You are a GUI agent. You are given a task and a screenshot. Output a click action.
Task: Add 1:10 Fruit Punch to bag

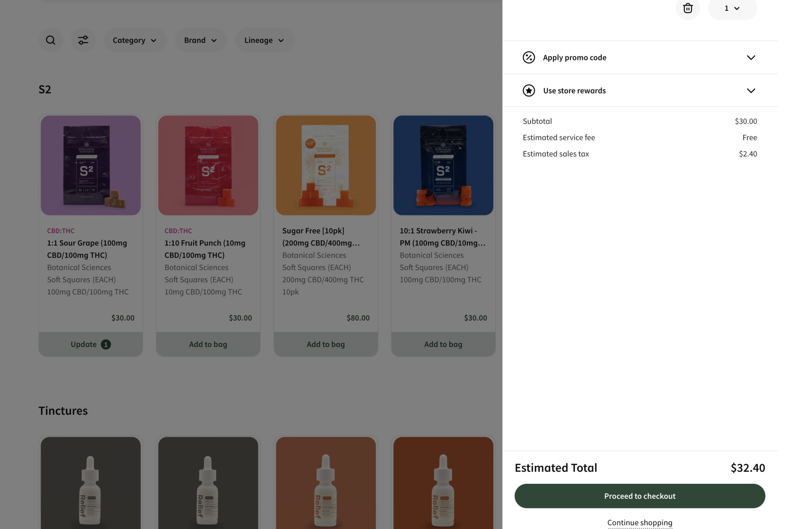point(208,344)
